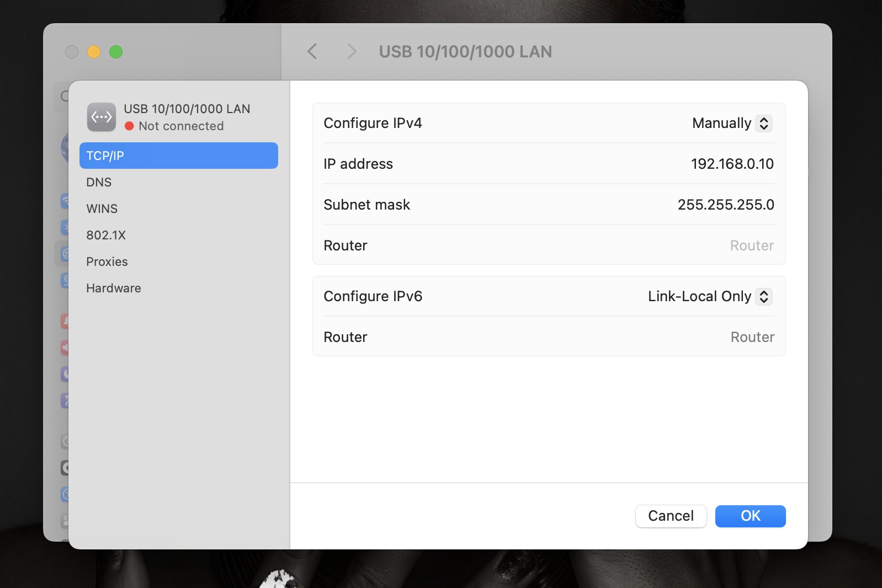This screenshot has width=882, height=588.
Task: Show the Proxies settings
Action: (107, 261)
